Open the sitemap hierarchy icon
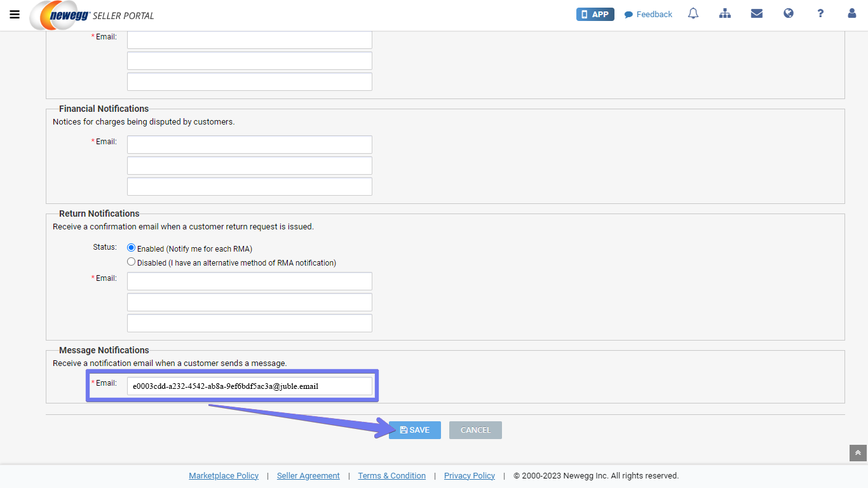The height and width of the screenshot is (488, 868). click(725, 14)
